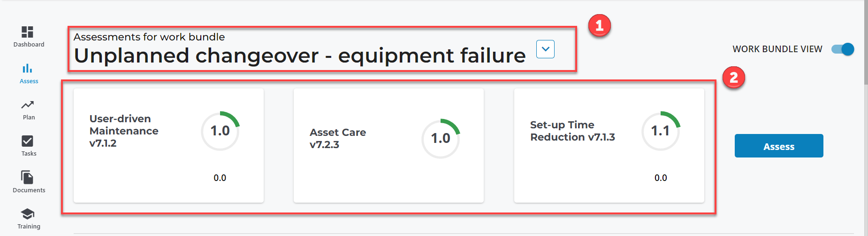
Task: Open the Dashboard icon in sidebar
Action: point(28,31)
